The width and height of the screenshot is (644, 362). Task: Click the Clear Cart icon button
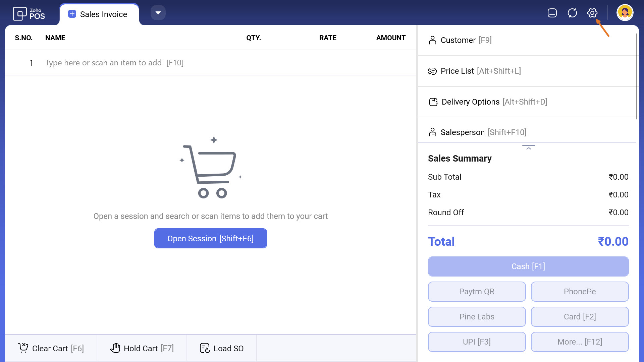pyautogui.click(x=23, y=348)
